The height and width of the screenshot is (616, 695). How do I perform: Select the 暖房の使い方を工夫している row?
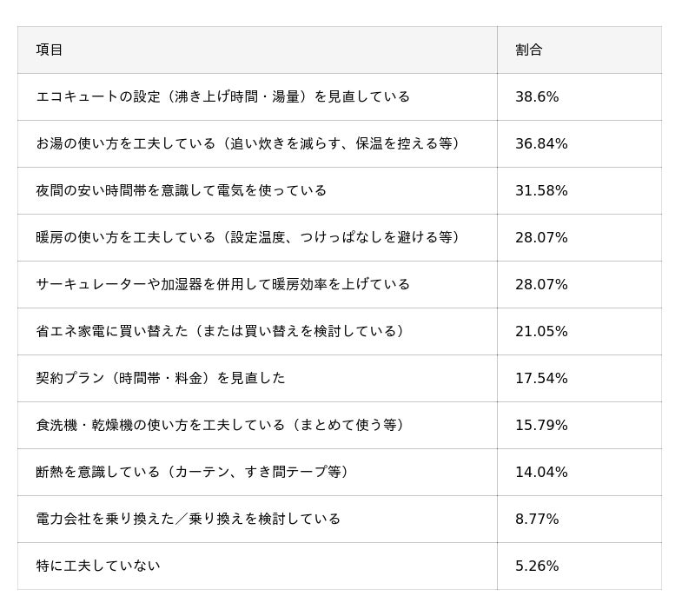(x=248, y=237)
